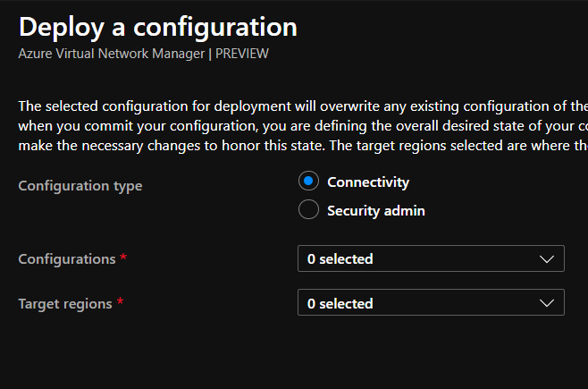Viewport: 588px width, 389px height.
Task: Expand the Target regions chevron arrow
Action: [x=548, y=303]
